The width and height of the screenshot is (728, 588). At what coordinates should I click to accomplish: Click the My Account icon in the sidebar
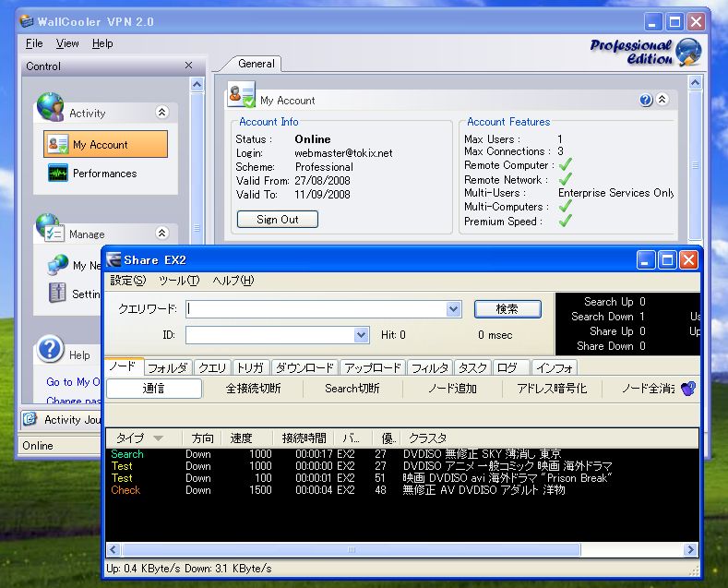click(58, 144)
